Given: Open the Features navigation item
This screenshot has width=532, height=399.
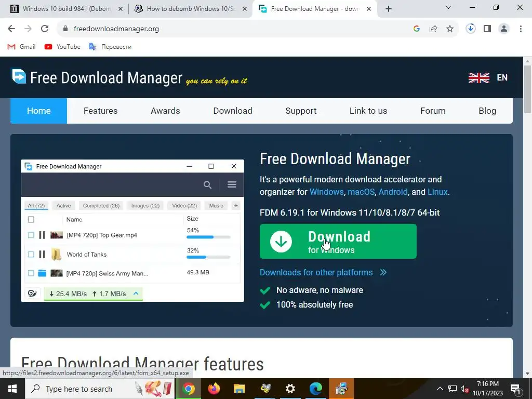Looking at the screenshot, I should (100, 111).
